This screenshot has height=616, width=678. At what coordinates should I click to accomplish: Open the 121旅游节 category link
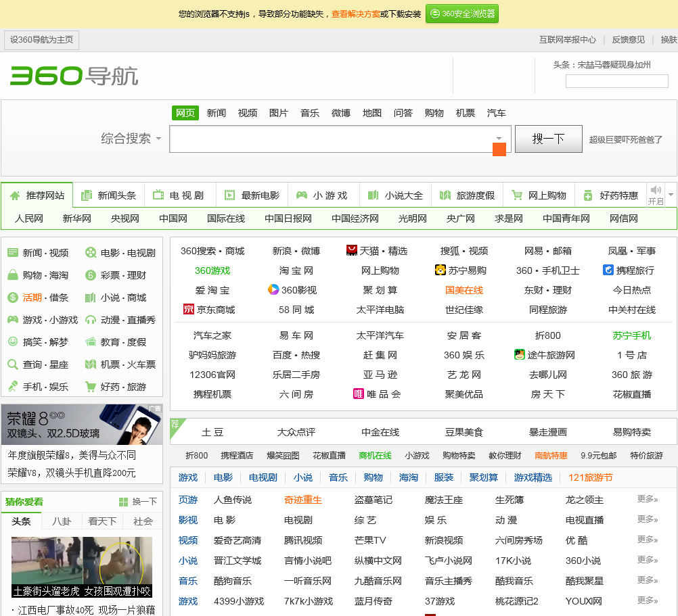click(x=590, y=477)
